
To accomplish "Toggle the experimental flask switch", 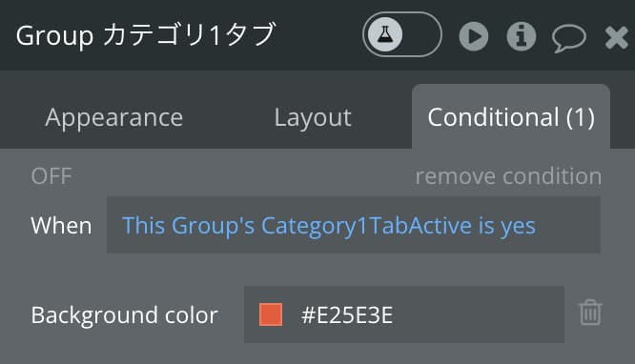I will click(401, 34).
